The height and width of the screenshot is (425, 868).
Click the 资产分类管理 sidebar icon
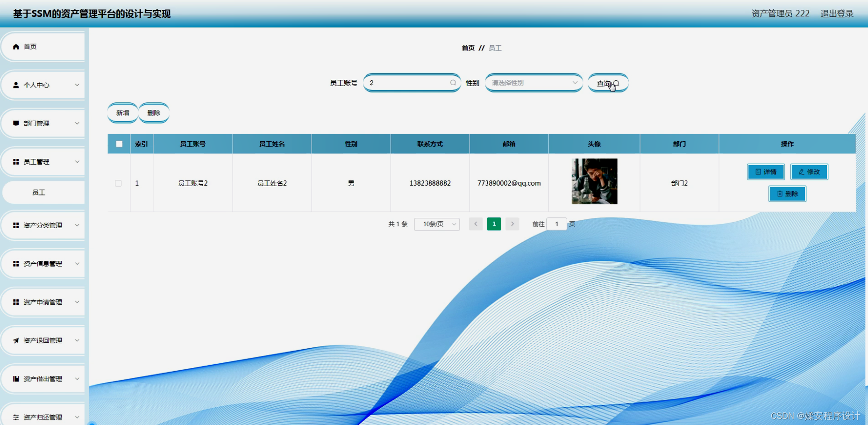[x=15, y=225]
